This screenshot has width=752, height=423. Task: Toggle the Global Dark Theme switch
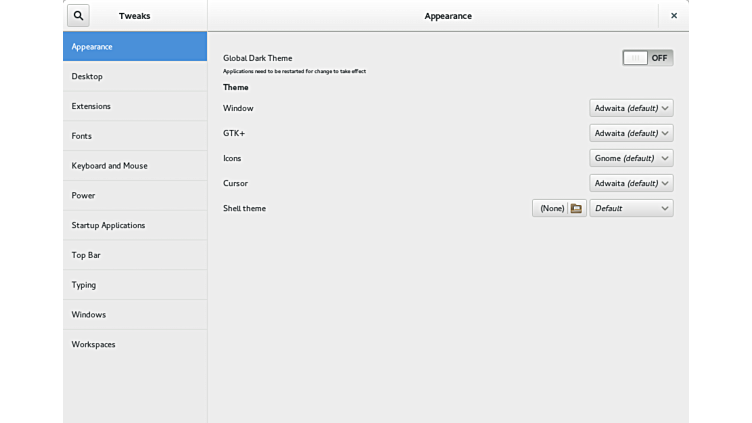click(647, 58)
